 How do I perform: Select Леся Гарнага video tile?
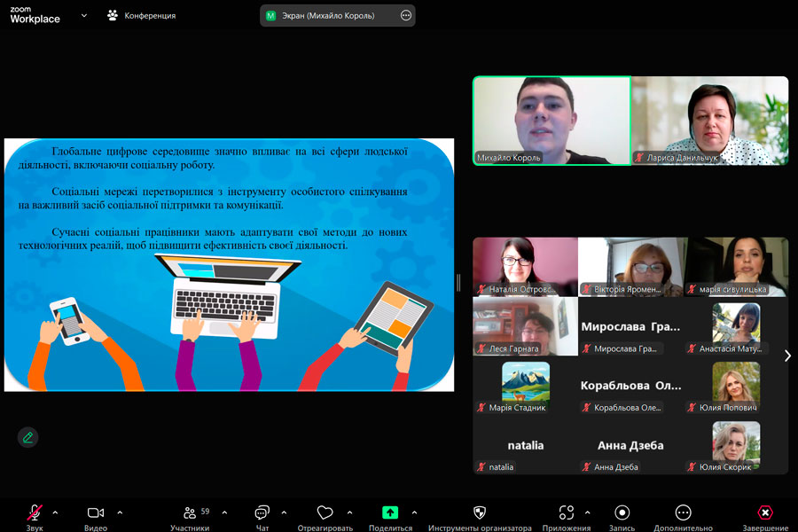525,325
